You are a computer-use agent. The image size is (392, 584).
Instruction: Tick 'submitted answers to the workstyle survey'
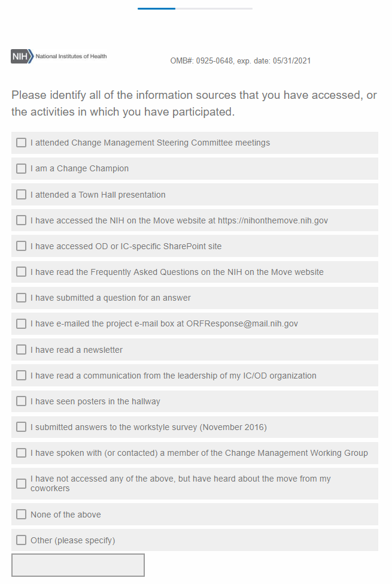(x=22, y=427)
